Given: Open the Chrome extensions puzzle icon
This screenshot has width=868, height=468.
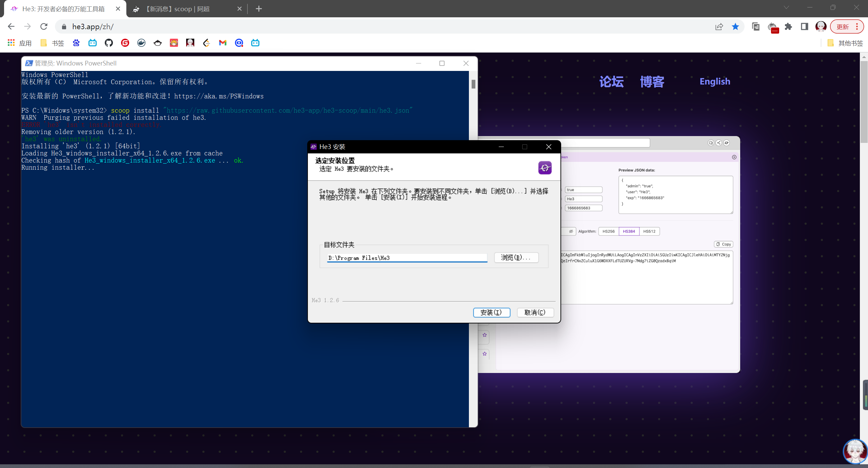Looking at the screenshot, I should [x=788, y=26].
